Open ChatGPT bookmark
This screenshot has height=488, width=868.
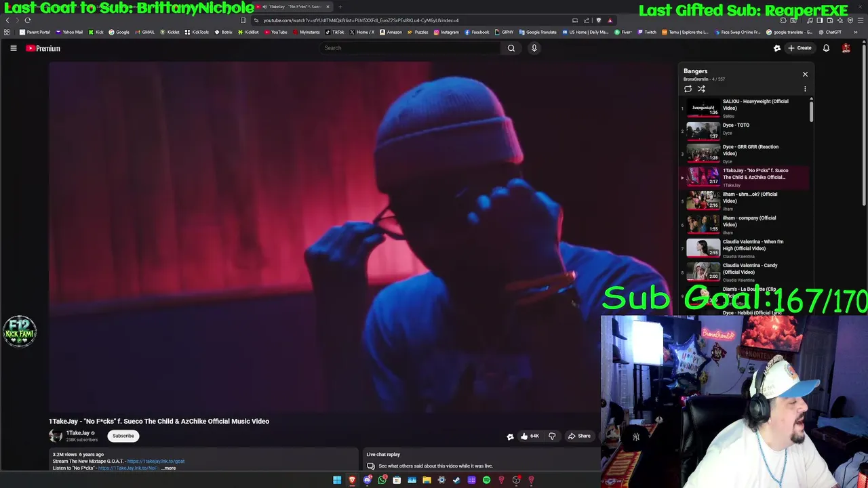click(830, 32)
